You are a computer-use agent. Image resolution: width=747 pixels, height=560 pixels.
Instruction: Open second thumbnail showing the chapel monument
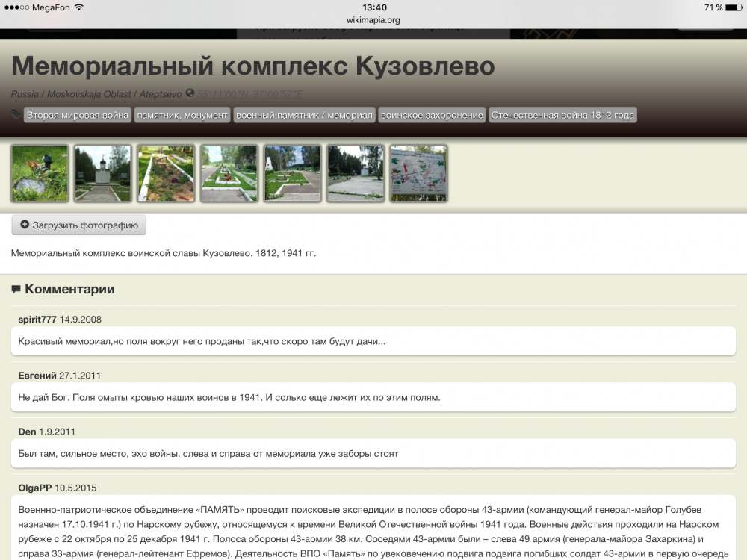click(x=103, y=173)
